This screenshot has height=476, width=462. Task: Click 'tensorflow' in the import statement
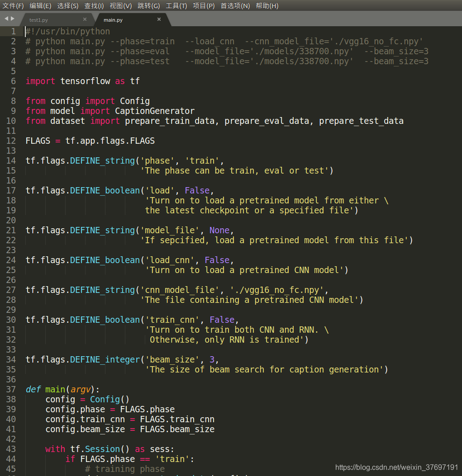[x=85, y=81]
